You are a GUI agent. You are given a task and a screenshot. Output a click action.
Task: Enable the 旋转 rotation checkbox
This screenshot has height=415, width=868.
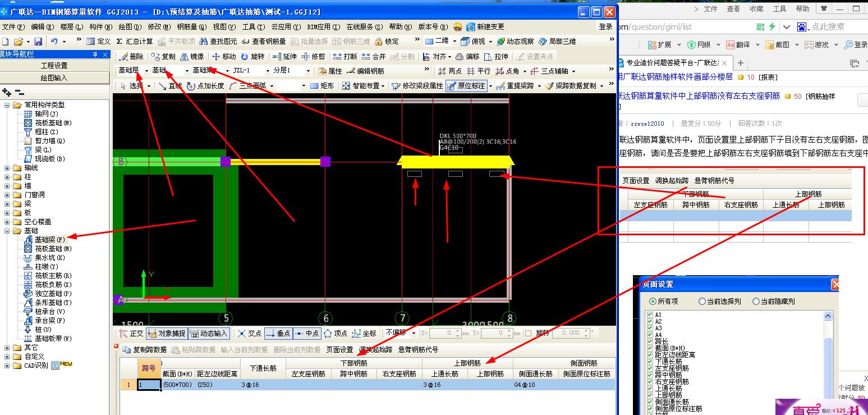[x=529, y=333]
